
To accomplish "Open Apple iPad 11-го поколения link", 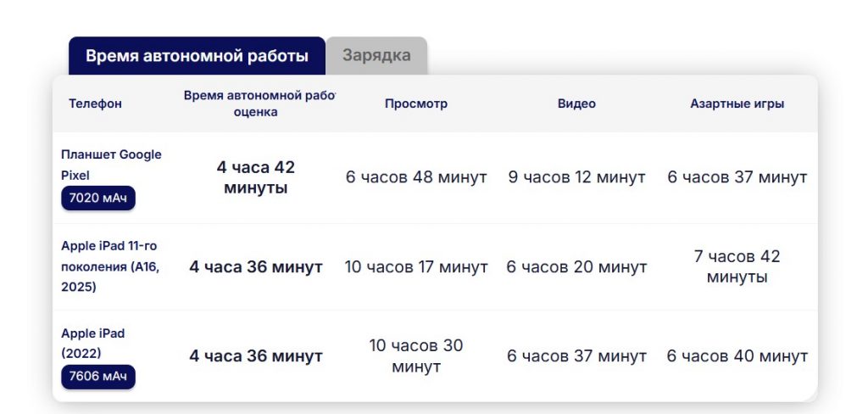I will [109, 266].
